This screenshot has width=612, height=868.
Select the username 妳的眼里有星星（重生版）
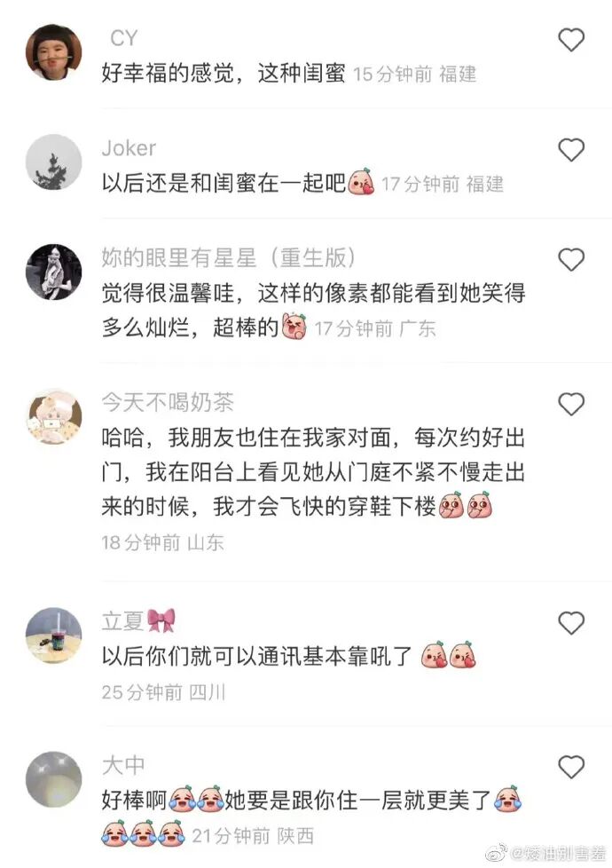tap(229, 258)
